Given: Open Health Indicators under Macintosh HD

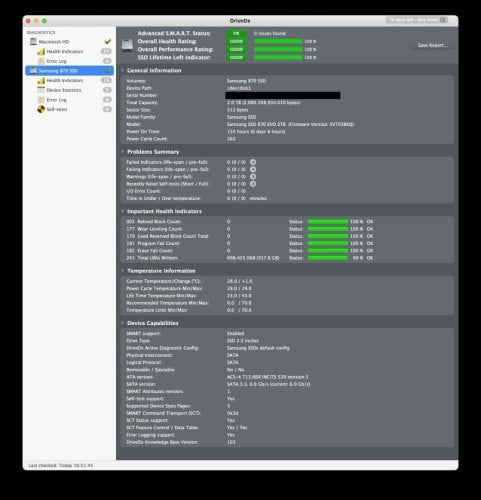Looking at the screenshot, I should click(64, 51).
